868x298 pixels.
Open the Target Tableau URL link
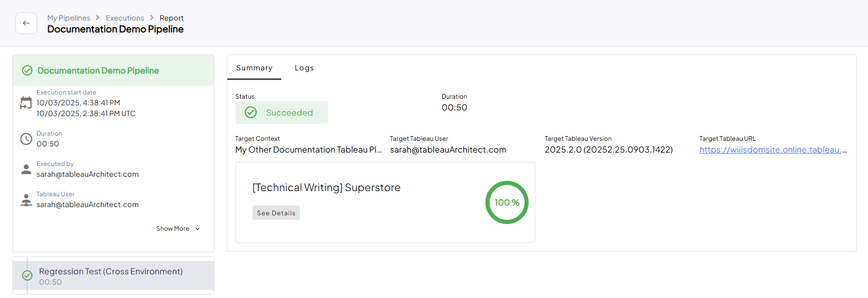[x=773, y=150]
